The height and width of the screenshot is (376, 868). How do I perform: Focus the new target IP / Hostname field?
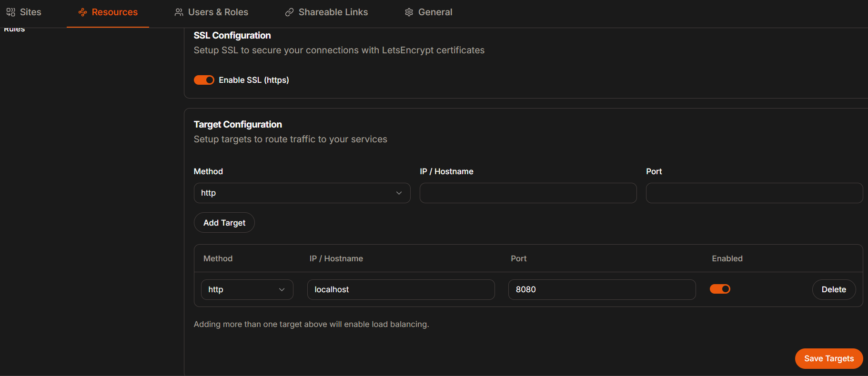coord(528,193)
